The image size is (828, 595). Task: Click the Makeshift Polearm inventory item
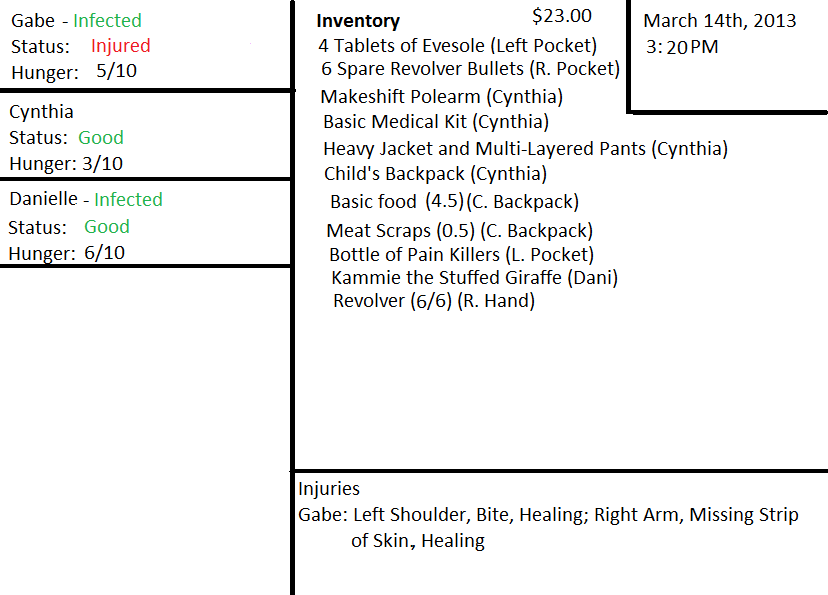tap(441, 97)
